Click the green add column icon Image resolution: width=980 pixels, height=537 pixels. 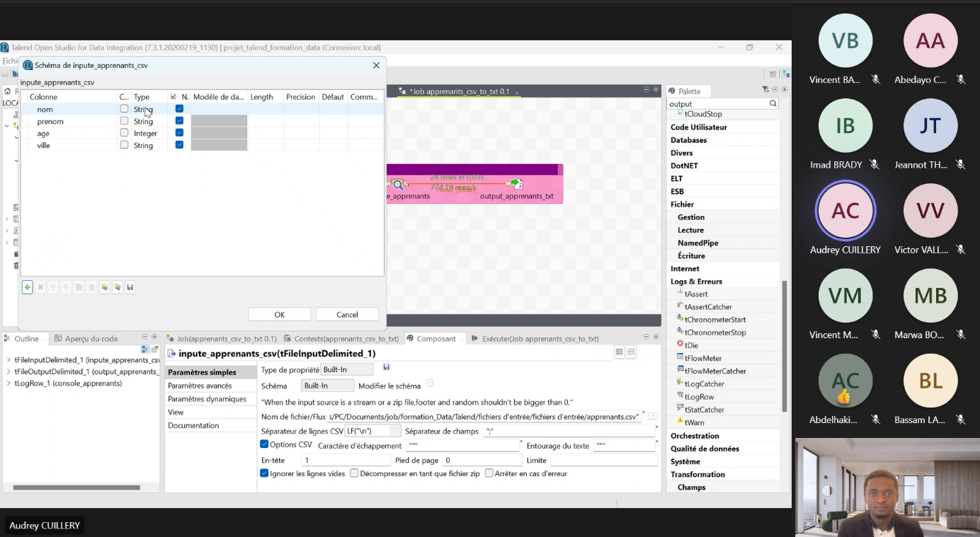[x=27, y=287]
